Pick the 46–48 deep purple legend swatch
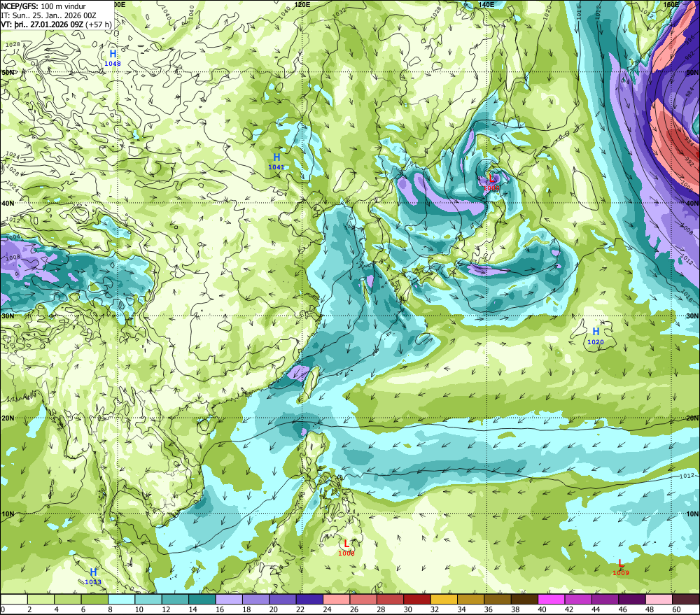The image size is (700, 615). 631,599
